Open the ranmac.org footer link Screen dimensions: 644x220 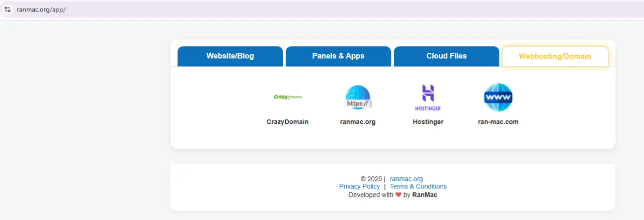coord(406,179)
